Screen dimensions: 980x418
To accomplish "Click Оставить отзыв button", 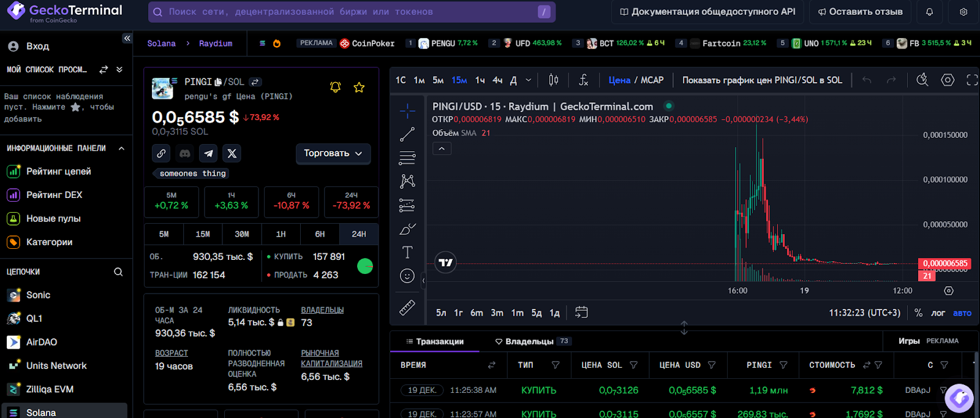I will pyautogui.click(x=860, y=12).
